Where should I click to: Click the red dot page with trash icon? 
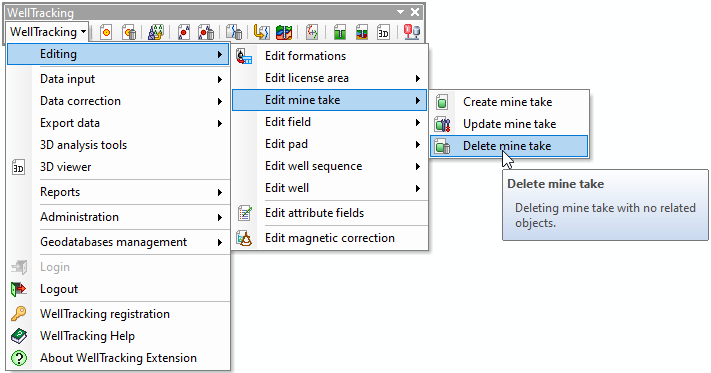point(206,32)
